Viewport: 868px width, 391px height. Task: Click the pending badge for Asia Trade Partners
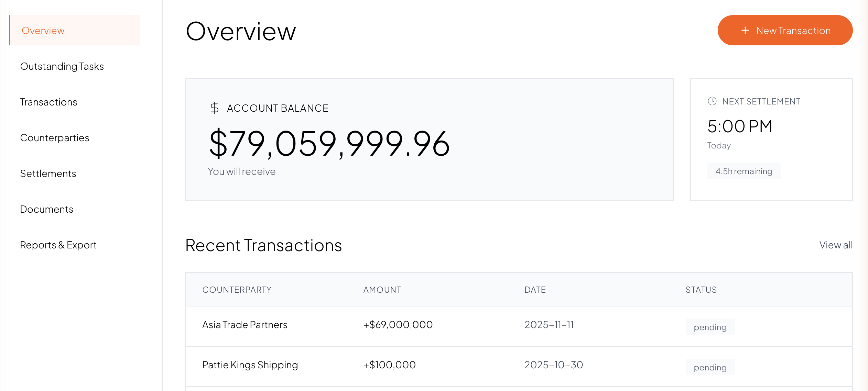click(x=710, y=327)
